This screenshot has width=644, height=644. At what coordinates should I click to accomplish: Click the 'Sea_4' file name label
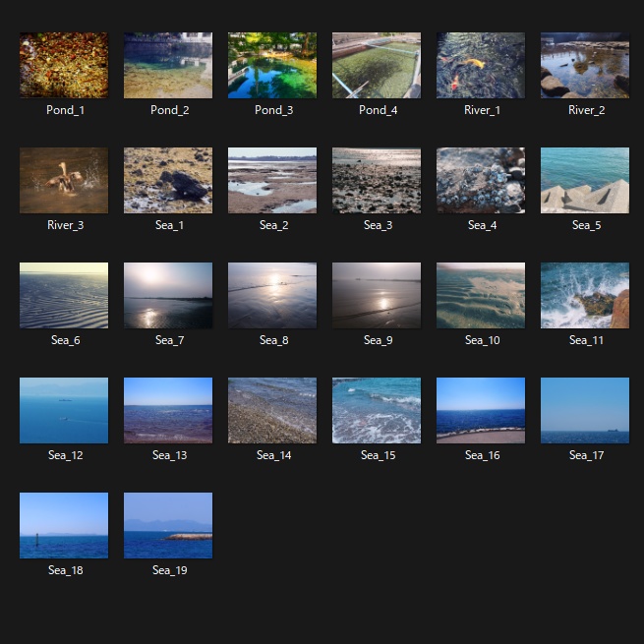point(482,225)
